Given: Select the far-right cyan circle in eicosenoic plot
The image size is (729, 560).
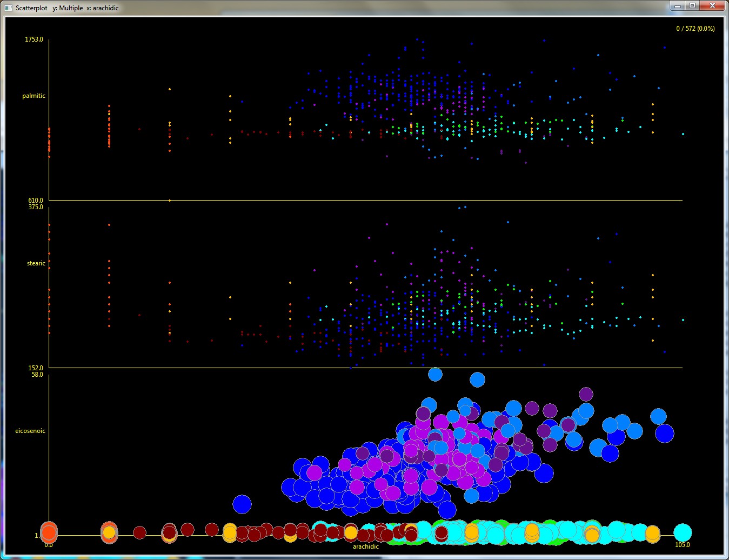Looking at the screenshot, I should [x=683, y=532].
